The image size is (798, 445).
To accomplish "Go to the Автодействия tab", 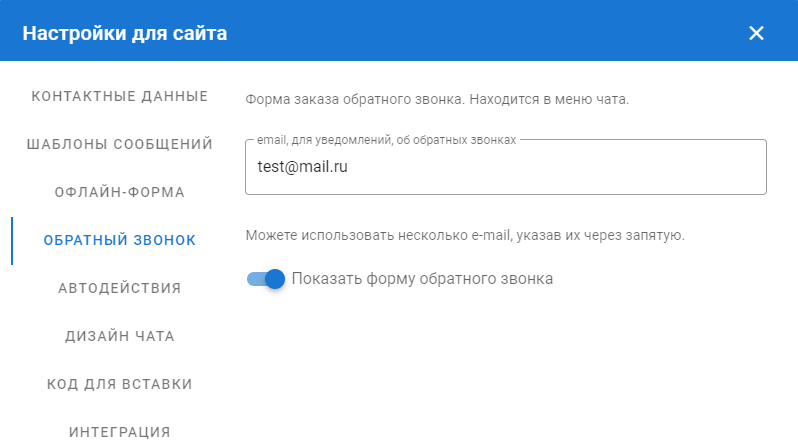I will (x=120, y=288).
